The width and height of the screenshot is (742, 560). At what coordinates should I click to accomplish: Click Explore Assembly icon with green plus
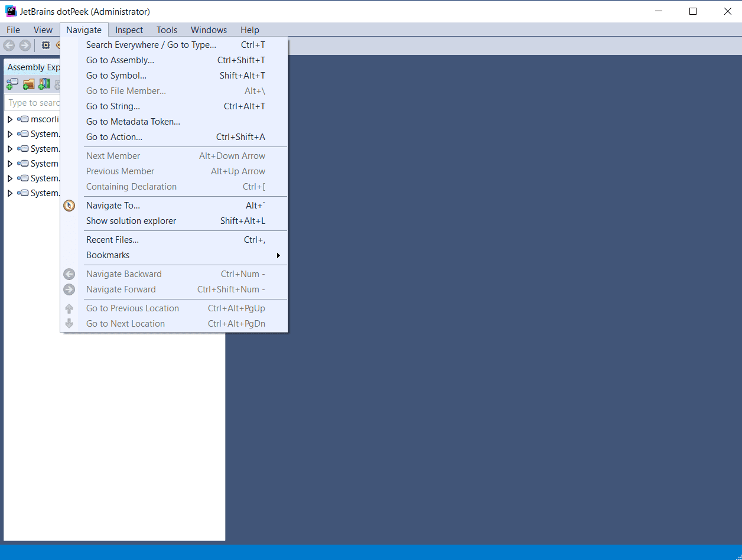pos(12,84)
